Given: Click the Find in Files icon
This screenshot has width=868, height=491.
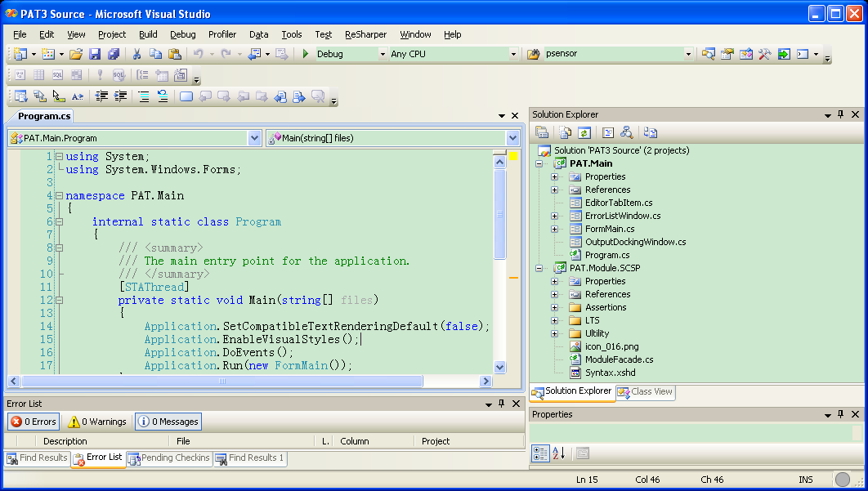Looking at the screenshot, I should click(533, 54).
